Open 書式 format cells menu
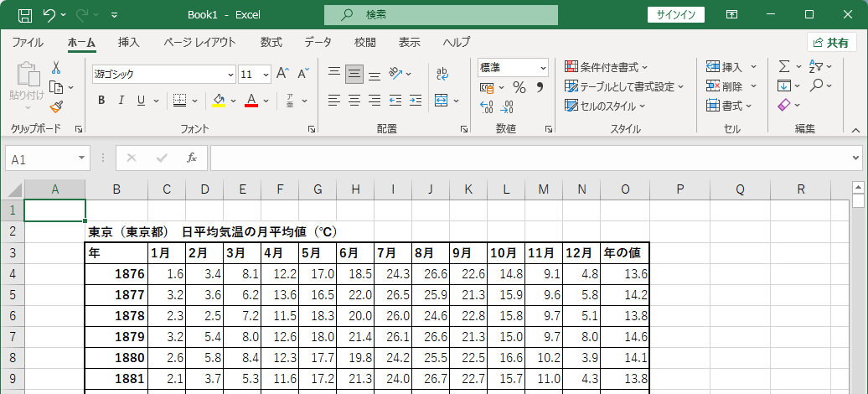The image size is (868, 394). [x=729, y=106]
